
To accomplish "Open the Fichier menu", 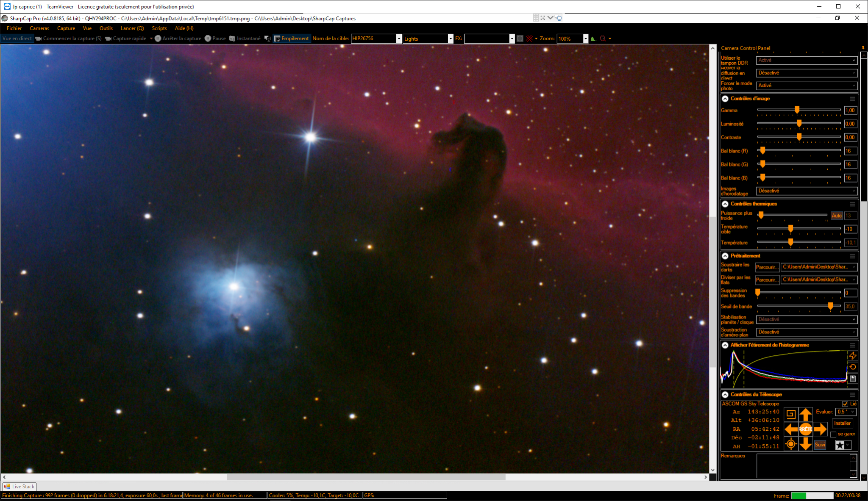I will pyautogui.click(x=14, y=28).
